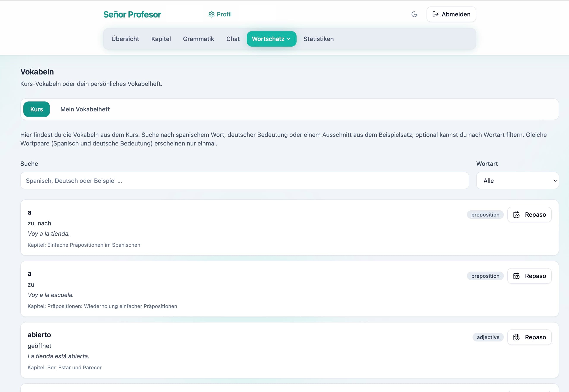Open the Grammatik page
Viewport: 569px width, 392px height.
(x=198, y=39)
